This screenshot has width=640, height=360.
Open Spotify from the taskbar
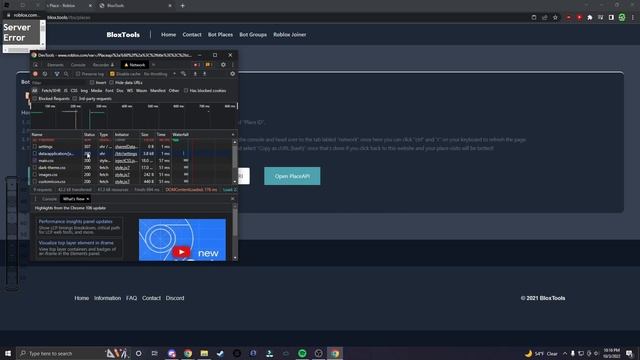[302, 353]
